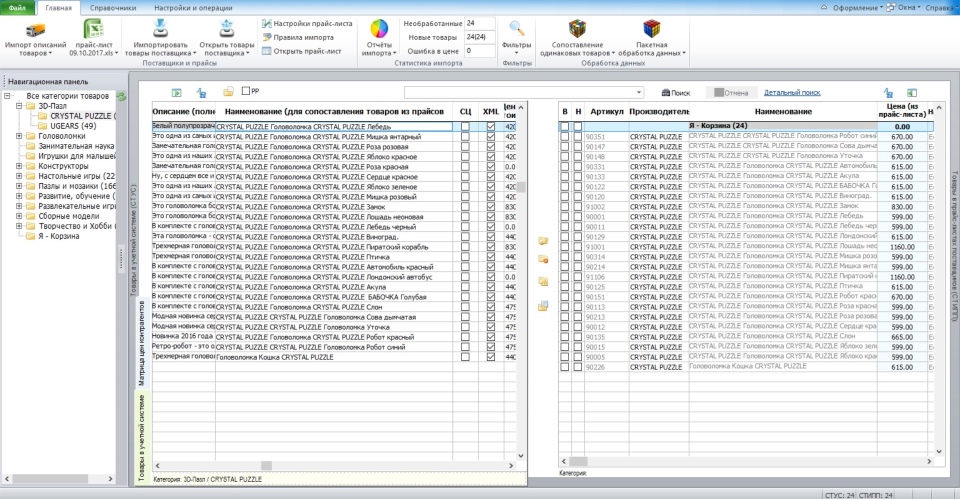Click the Наименование column header in the right table

click(782, 111)
